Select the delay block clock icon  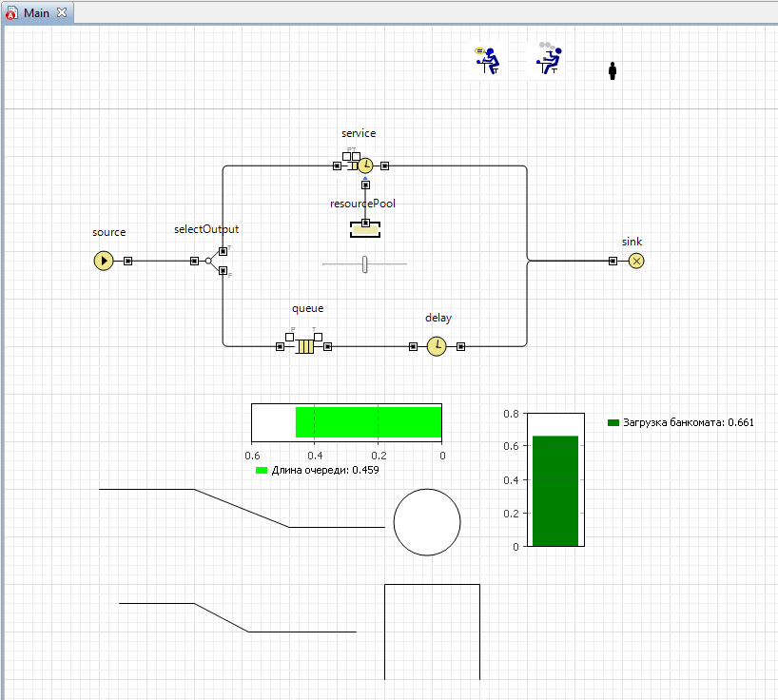(x=437, y=346)
